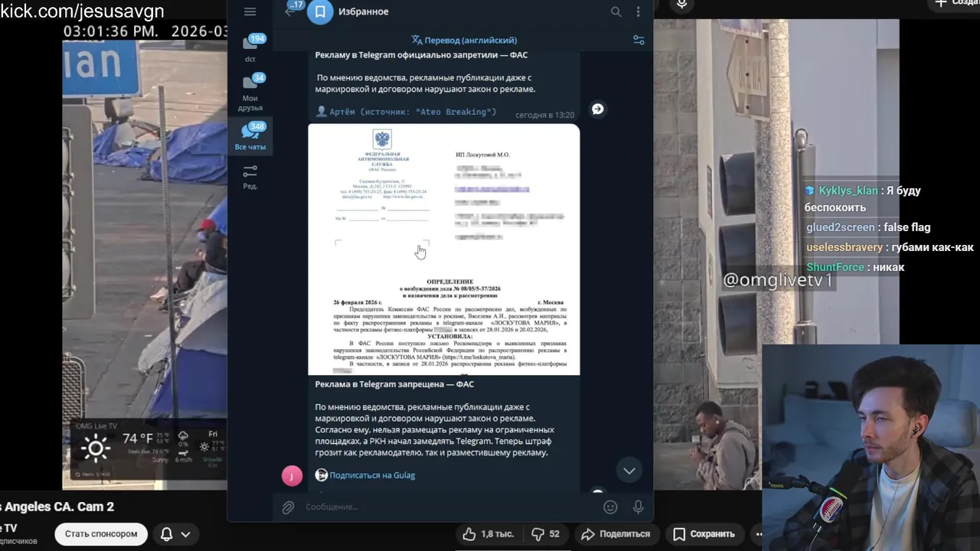Click the Saved Messages bookmark avatar
This screenshot has height=551, width=980.
tap(320, 11)
